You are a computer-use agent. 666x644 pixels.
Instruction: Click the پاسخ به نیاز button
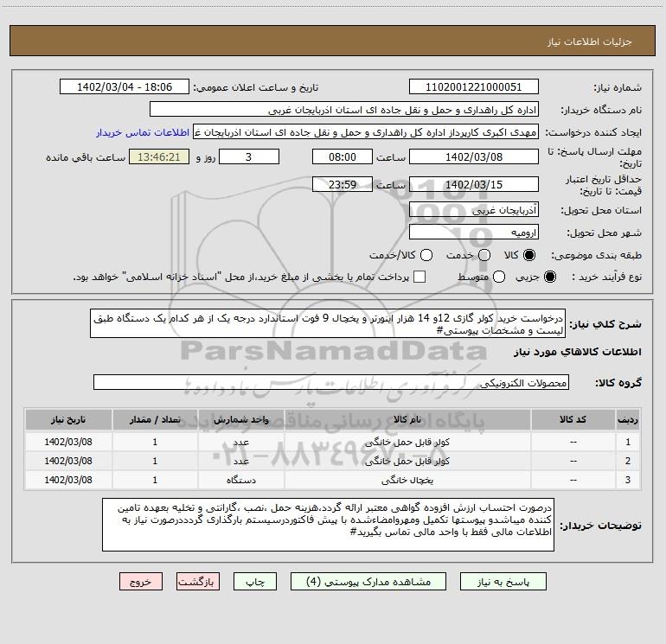pos(503,582)
